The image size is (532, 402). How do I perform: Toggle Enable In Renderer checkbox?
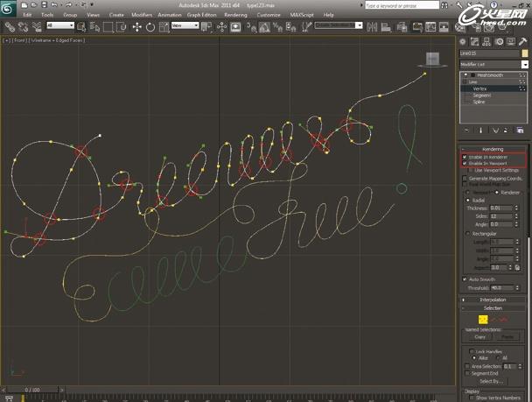point(465,157)
